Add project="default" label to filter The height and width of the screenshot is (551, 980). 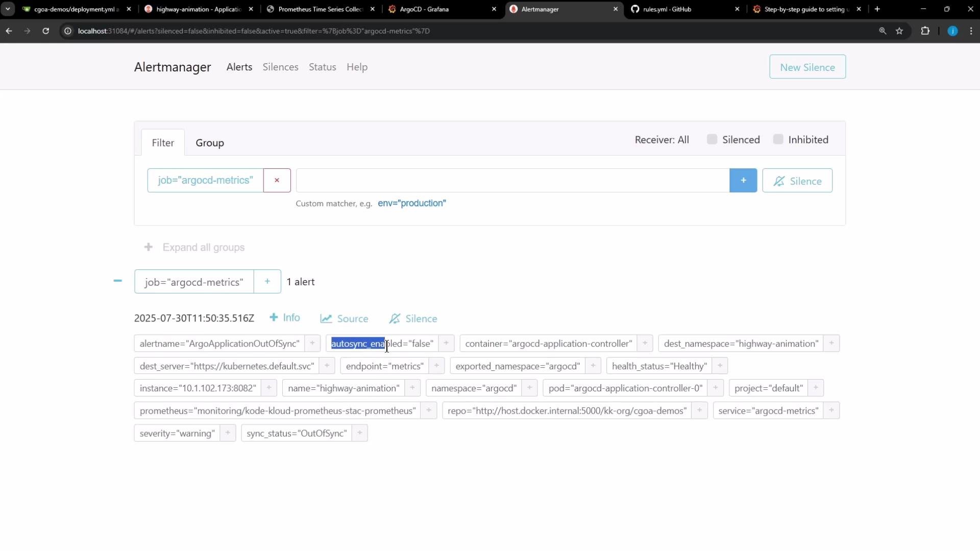click(x=816, y=388)
